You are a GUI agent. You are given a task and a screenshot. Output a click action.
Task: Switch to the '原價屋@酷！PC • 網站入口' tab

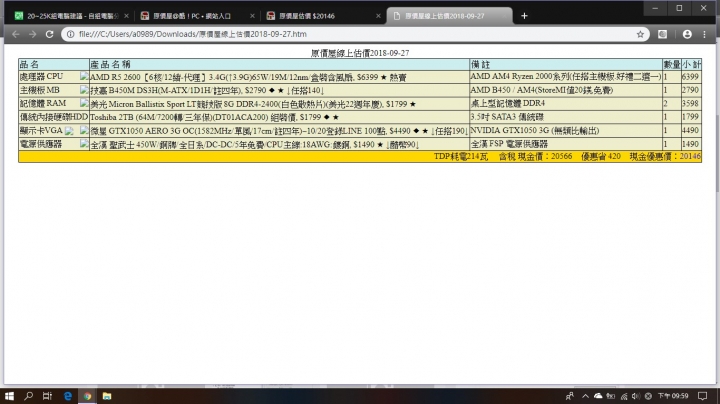click(x=197, y=16)
